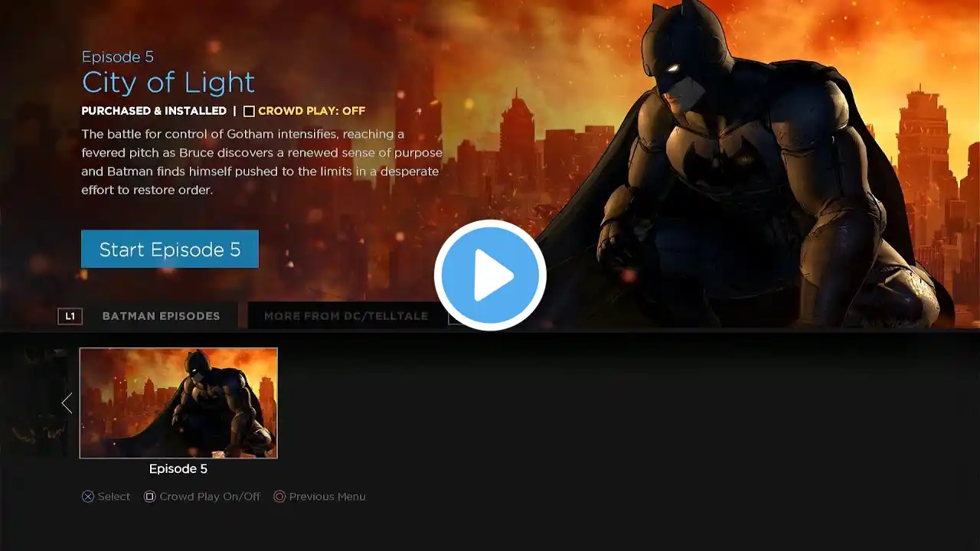Click the big blue play button
Screen dimensions: 980x551
pos(490,275)
